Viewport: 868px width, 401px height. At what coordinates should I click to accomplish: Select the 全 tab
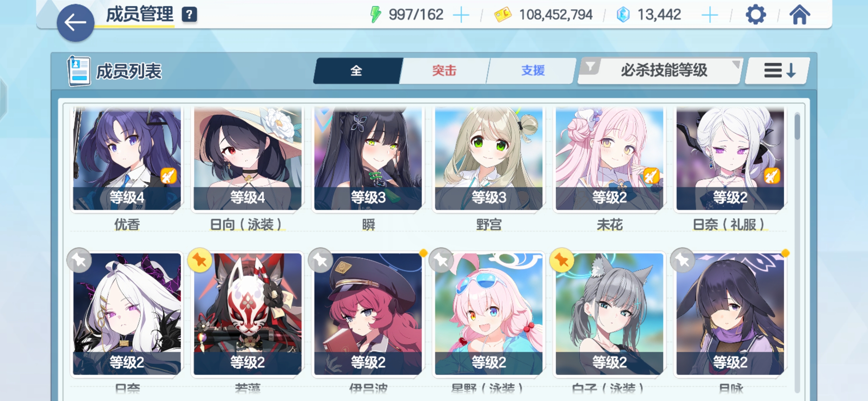coord(357,71)
